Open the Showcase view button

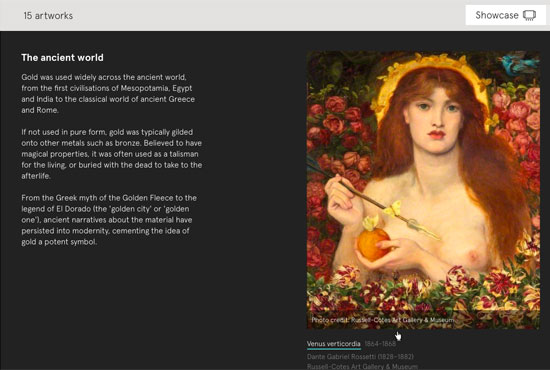pyautogui.click(x=505, y=15)
